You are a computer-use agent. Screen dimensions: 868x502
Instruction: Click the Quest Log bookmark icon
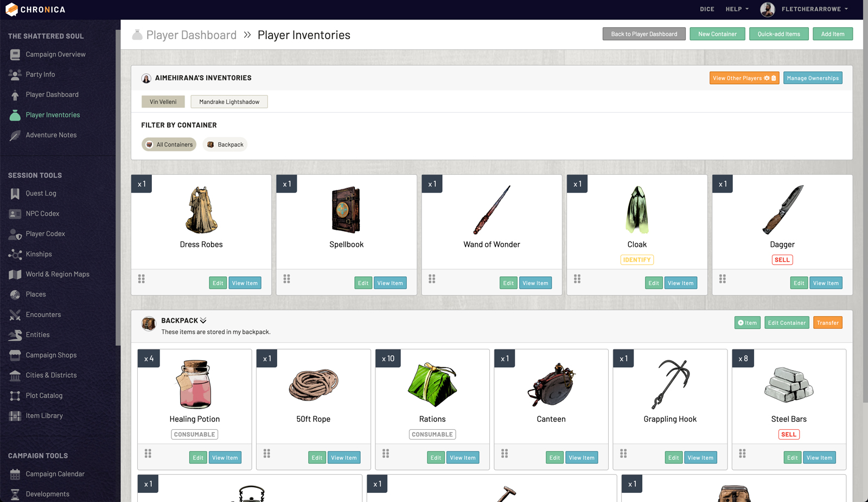[x=15, y=194]
